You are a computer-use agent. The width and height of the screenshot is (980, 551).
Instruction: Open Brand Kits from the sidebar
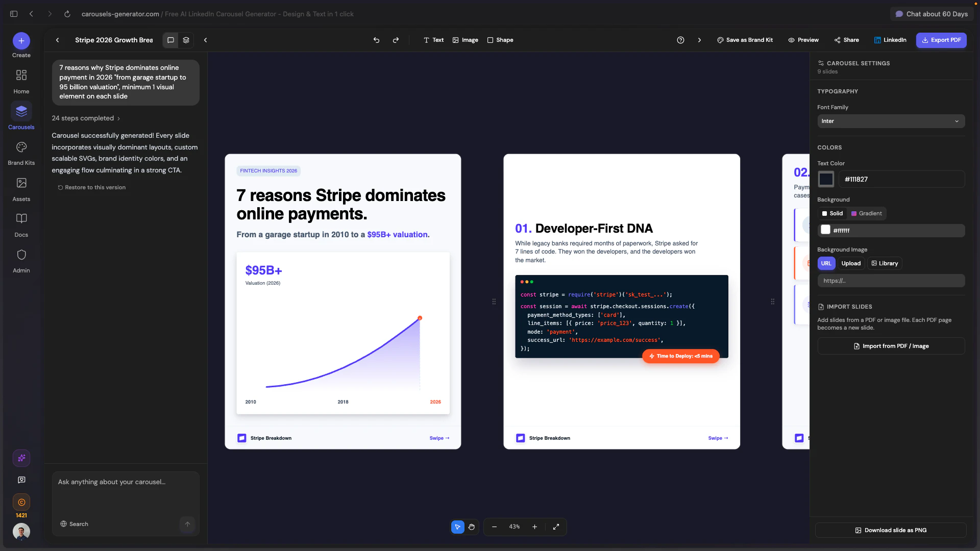pos(21,152)
